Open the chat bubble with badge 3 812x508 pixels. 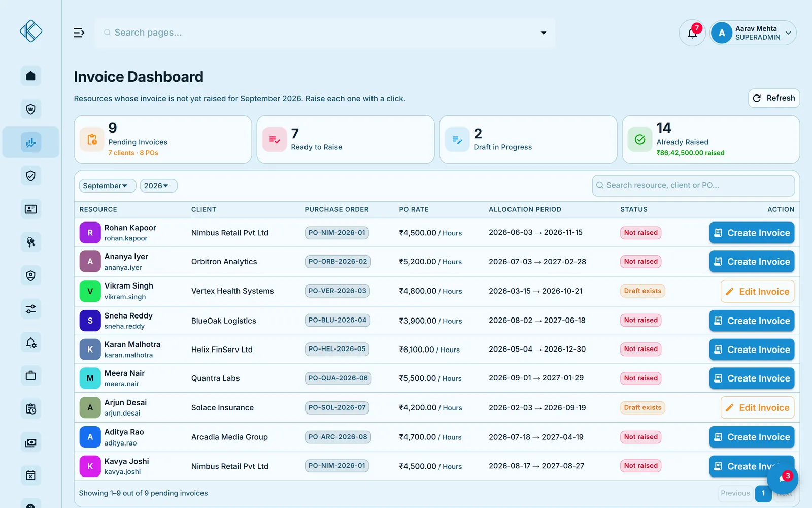[x=782, y=479]
